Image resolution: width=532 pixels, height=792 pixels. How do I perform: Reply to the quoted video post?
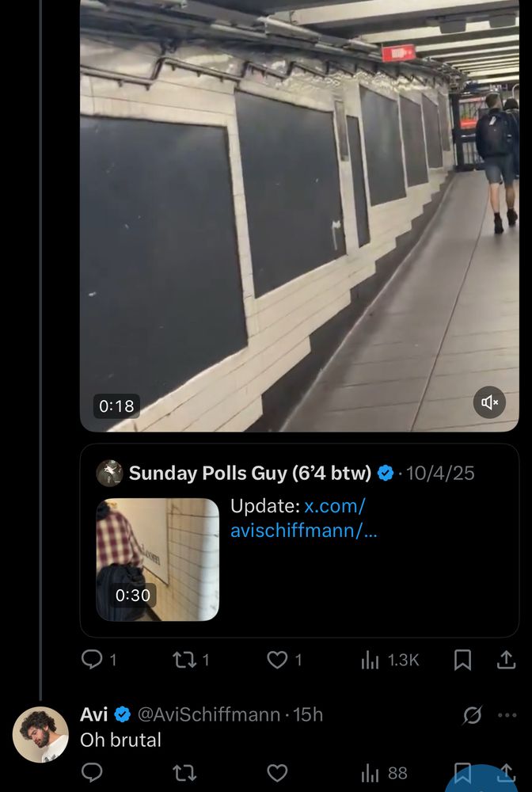click(x=93, y=659)
